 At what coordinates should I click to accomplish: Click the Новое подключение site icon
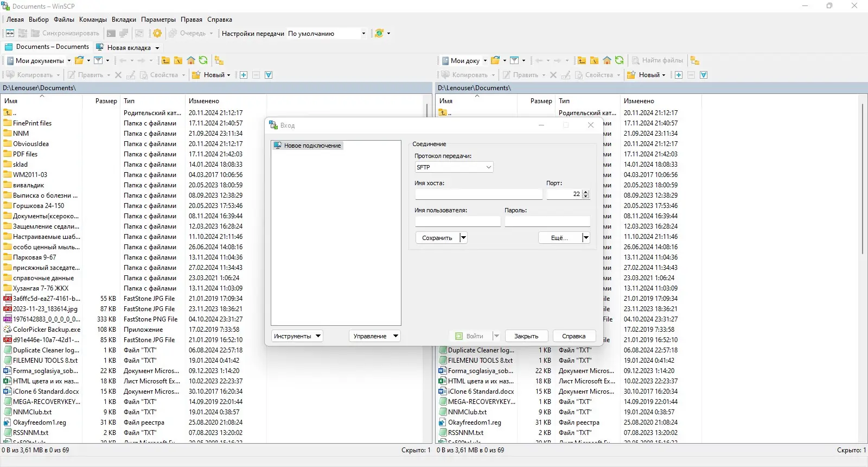coord(278,146)
